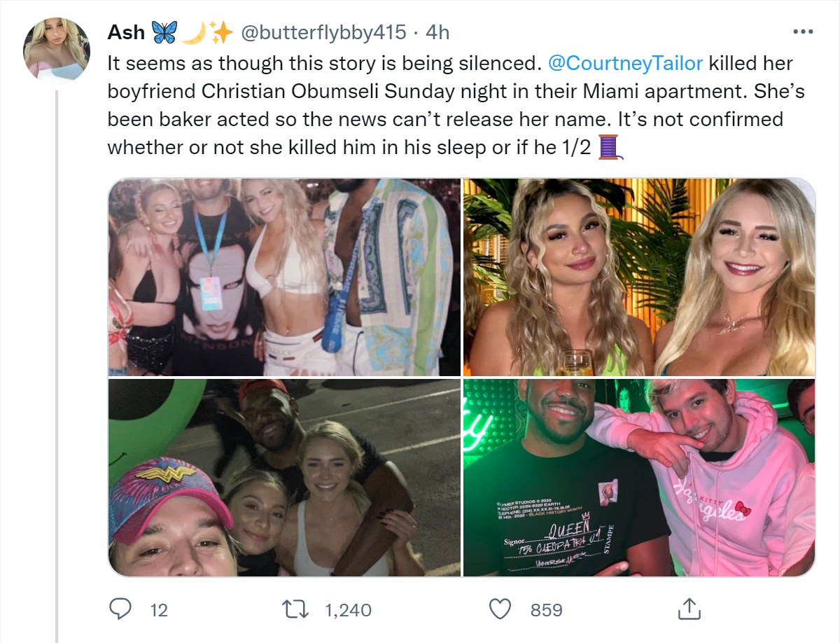Open bottom-left selfie with Wonder Woman cap
840x643 pixels.
284,478
